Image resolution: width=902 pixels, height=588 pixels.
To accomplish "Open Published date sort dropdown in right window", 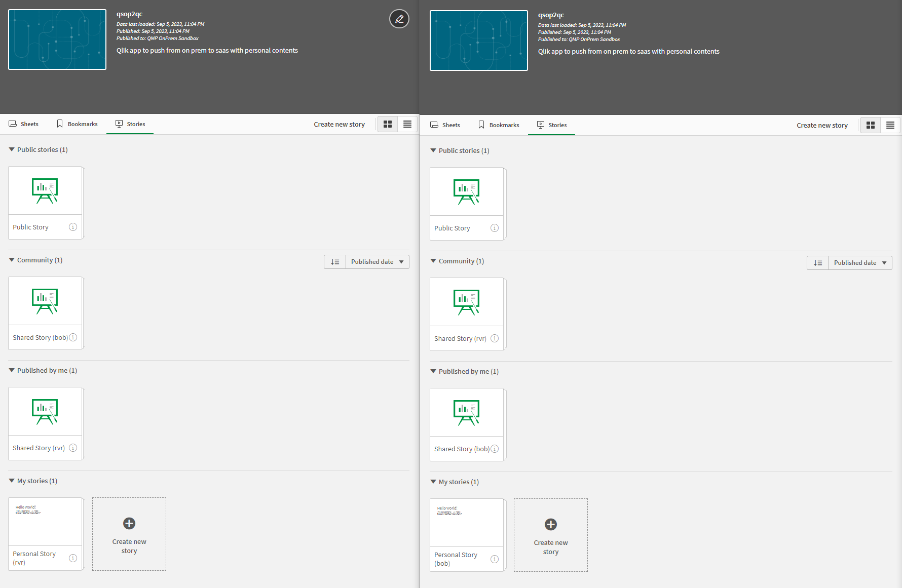I will pos(860,263).
